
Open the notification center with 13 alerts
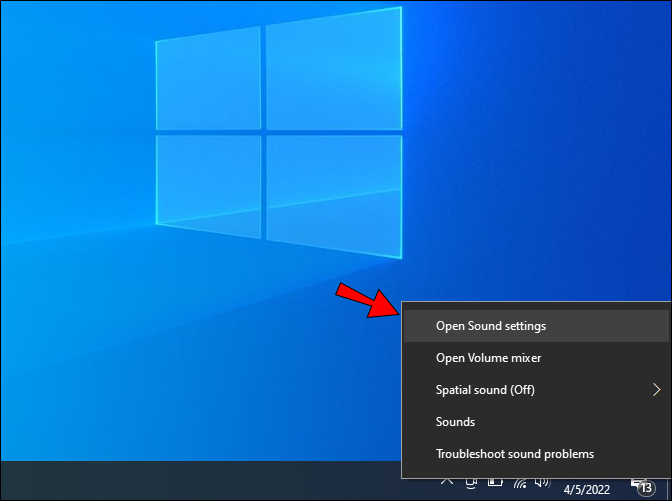tap(644, 487)
